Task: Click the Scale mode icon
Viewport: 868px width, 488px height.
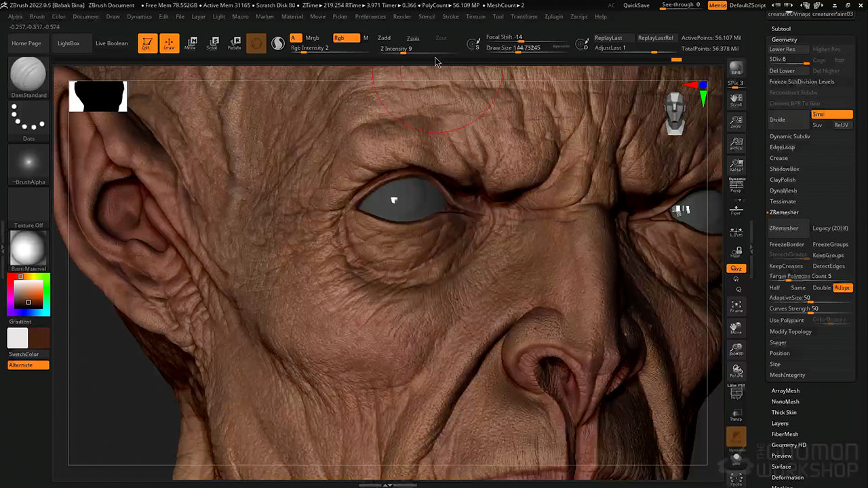Action: coord(212,43)
